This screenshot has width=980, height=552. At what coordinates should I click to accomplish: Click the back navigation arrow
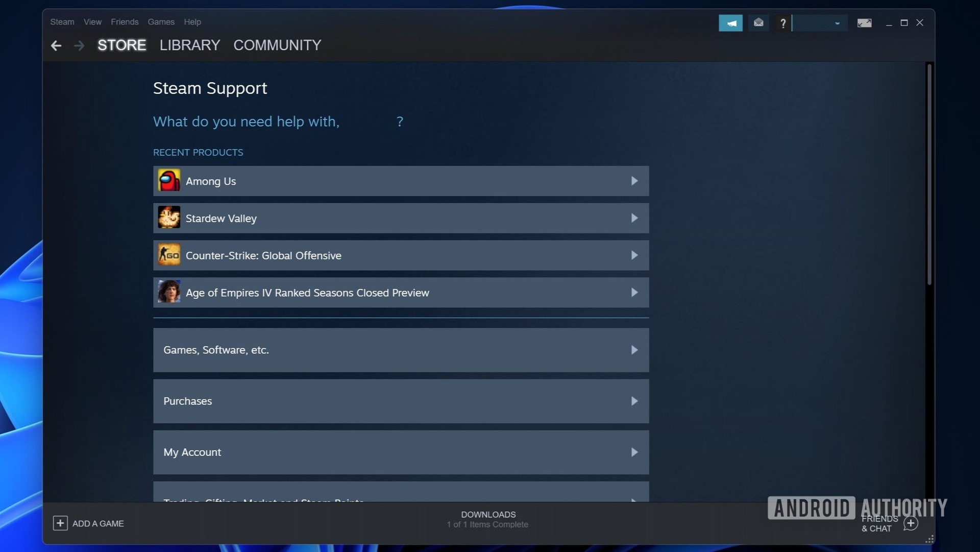(56, 46)
